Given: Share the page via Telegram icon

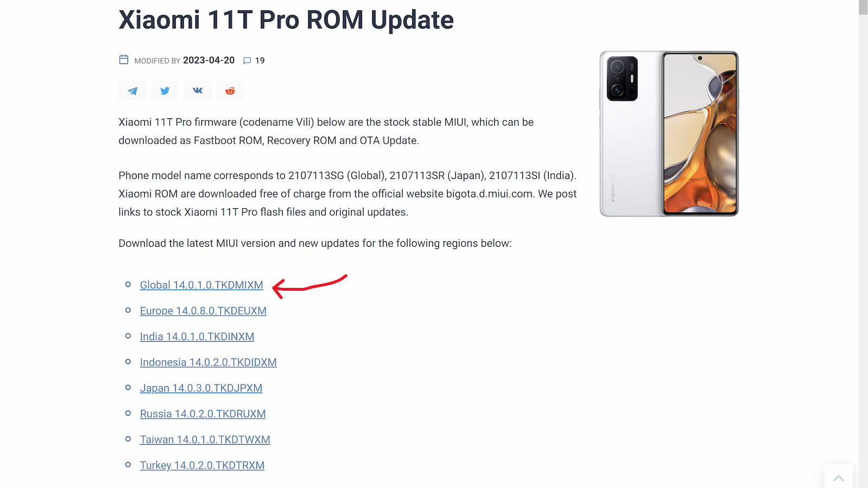Looking at the screenshot, I should tap(132, 91).
